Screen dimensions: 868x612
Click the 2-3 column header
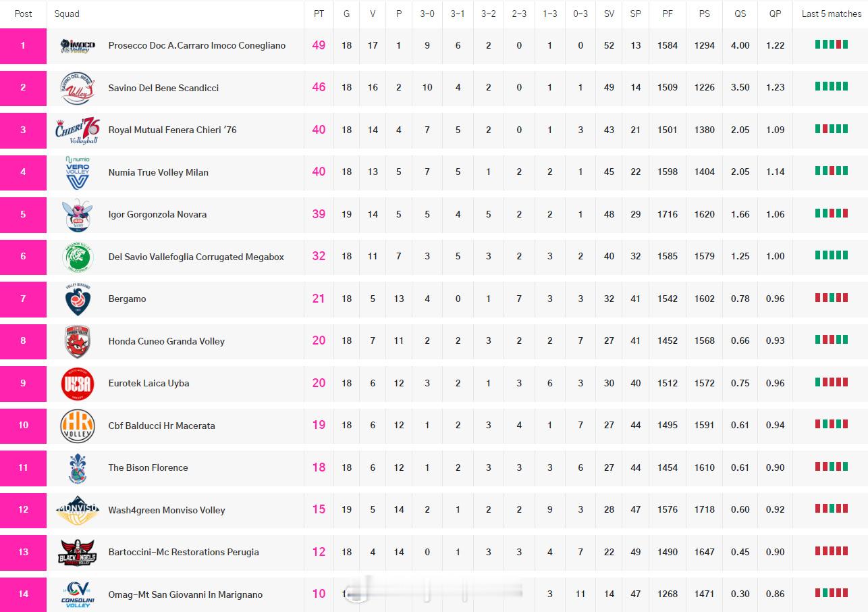tap(519, 14)
